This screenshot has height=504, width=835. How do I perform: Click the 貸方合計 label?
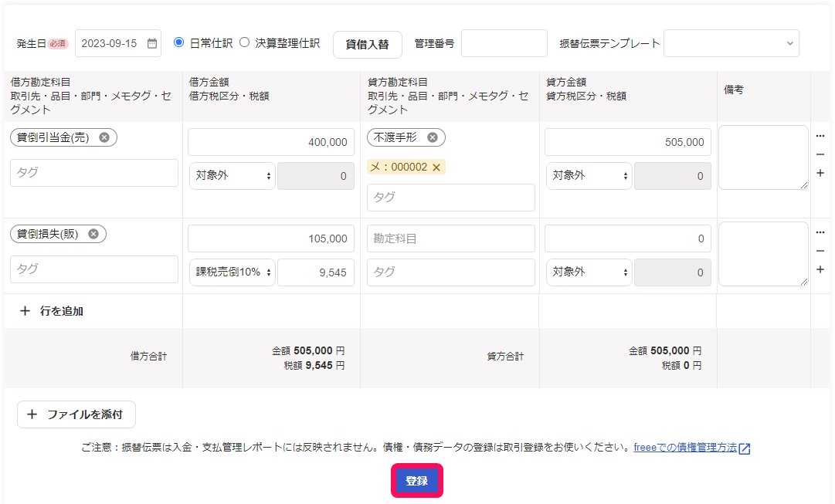click(505, 356)
